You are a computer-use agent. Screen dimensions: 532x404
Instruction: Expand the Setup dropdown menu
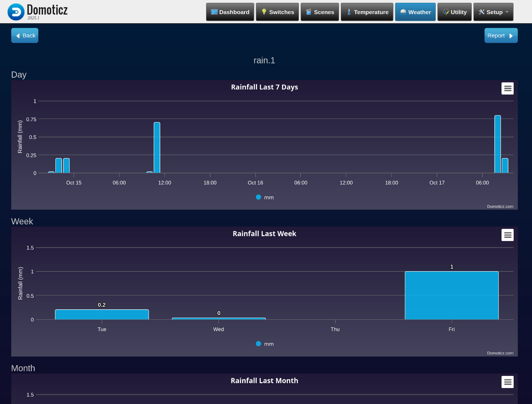pos(493,12)
